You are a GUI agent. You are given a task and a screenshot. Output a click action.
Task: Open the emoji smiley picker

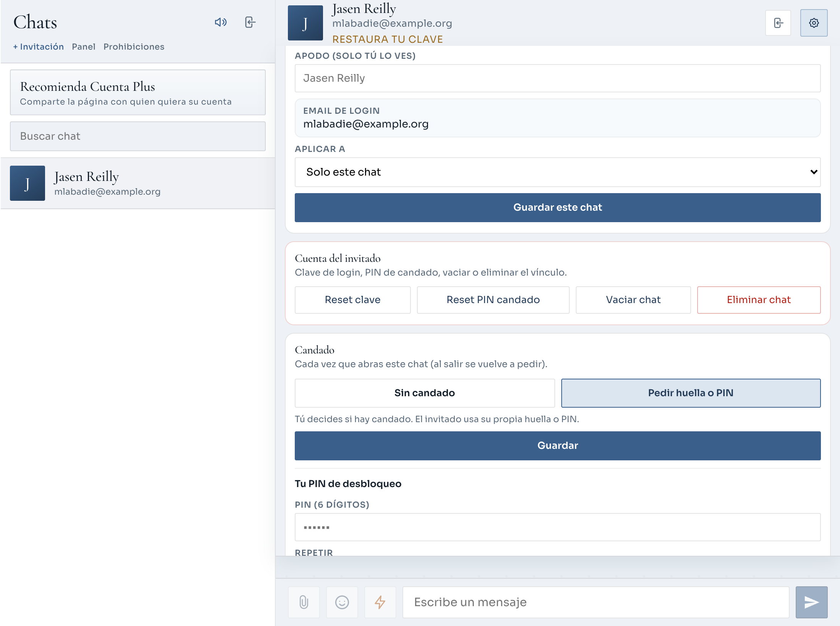coord(342,602)
